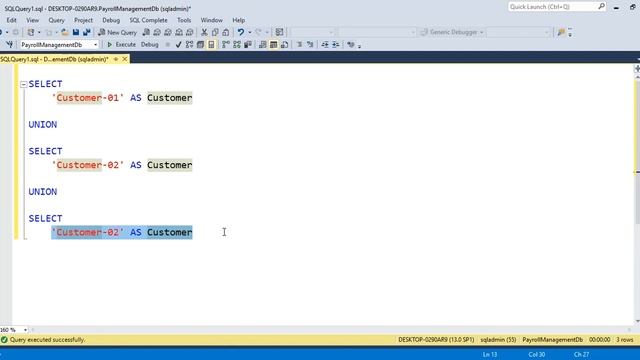Viewport: 640px width, 360px height.
Task: Open an Analysis Services DMX Query
Action: pos(168,32)
